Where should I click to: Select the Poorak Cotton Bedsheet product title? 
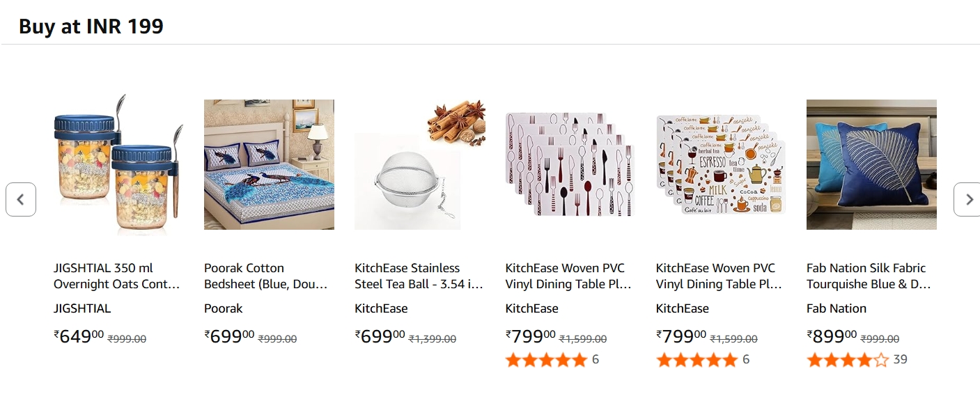(265, 276)
